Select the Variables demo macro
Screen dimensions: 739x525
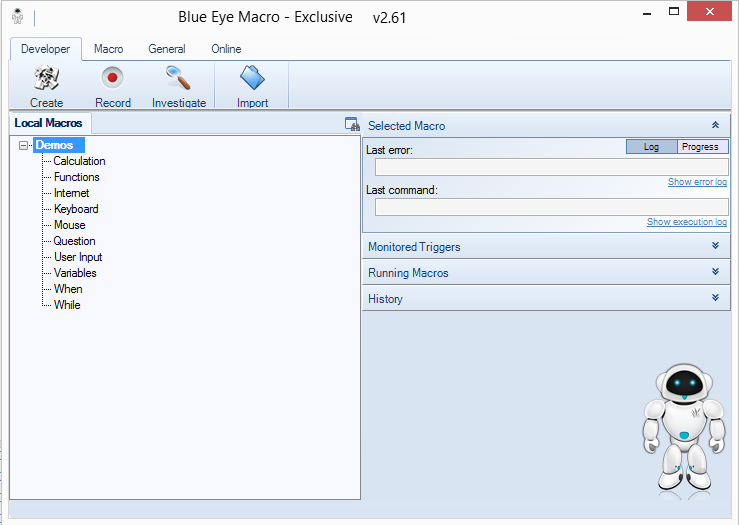click(x=75, y=273)
